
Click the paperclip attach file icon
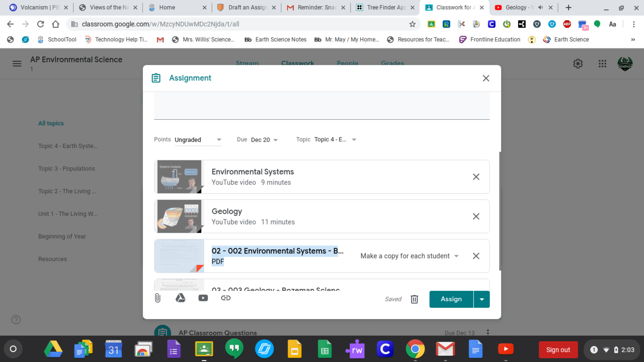pyautogui.click(x=158, y=298)
